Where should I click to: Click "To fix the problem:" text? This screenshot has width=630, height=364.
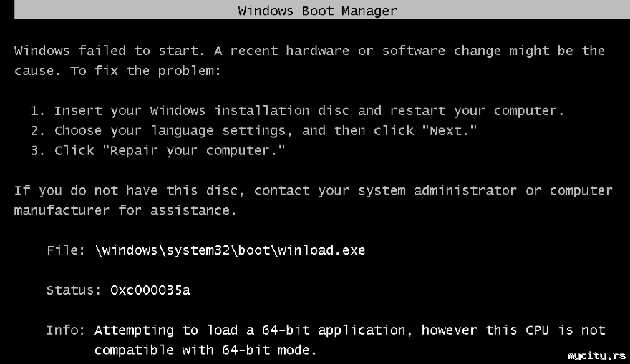[146, 71]
